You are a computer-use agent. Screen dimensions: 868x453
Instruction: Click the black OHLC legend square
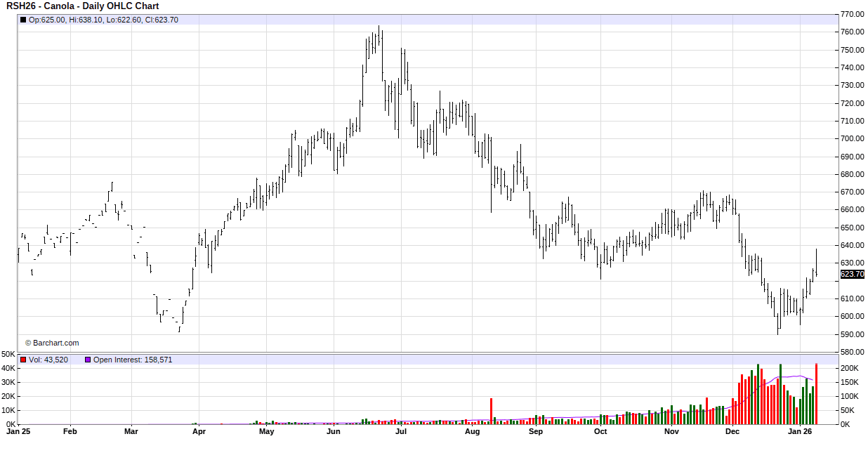(x=23, y=20)
